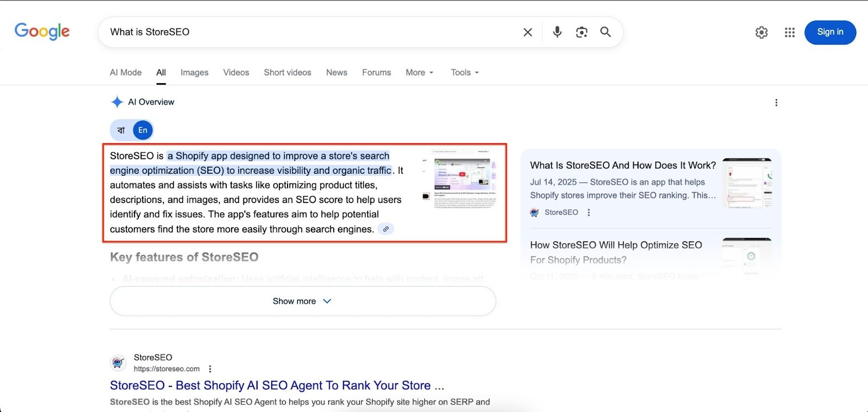The height and width of the screenshot is (412, 868).
Task: Click the Sign in button
Action: [829, 32]
